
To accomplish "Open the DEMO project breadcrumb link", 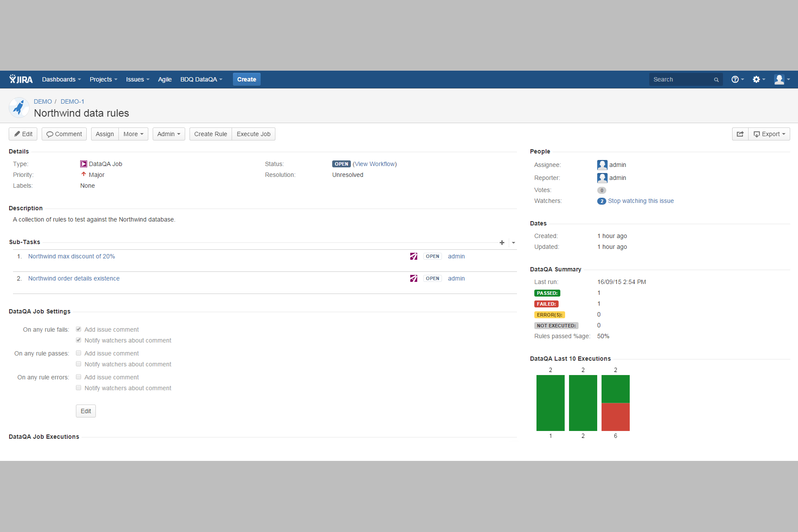I will pos(43,101).
